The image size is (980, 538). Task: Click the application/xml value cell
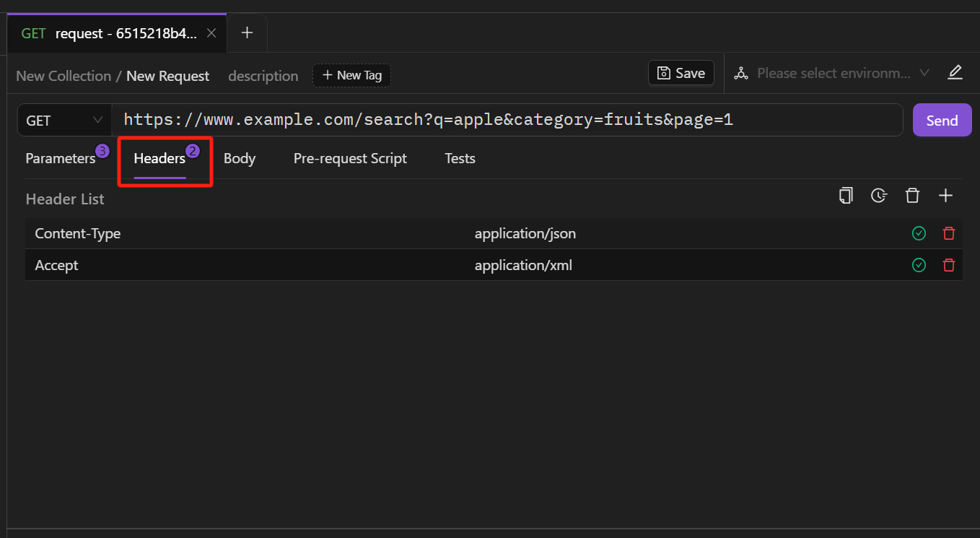pyautogui.click(x=523, y=265)
